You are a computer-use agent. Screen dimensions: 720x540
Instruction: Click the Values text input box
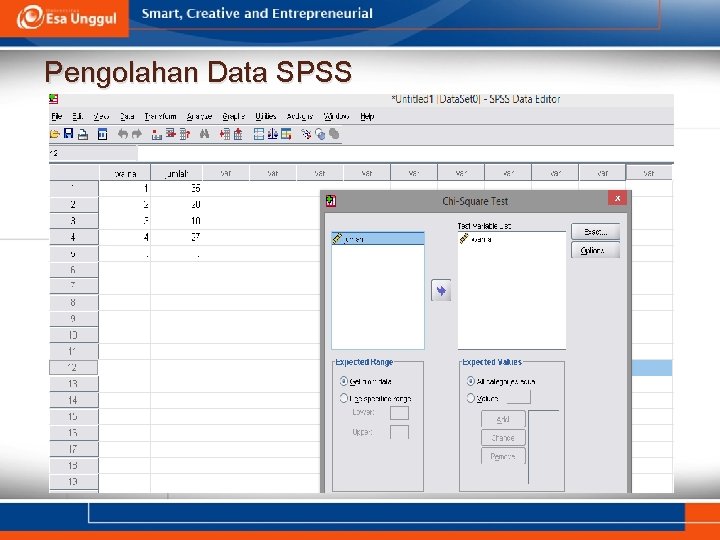[x=519, y=397]
